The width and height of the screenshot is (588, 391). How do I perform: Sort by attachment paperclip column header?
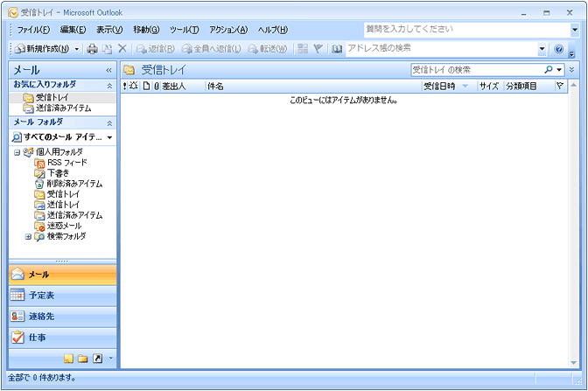(x=157, y=87)
